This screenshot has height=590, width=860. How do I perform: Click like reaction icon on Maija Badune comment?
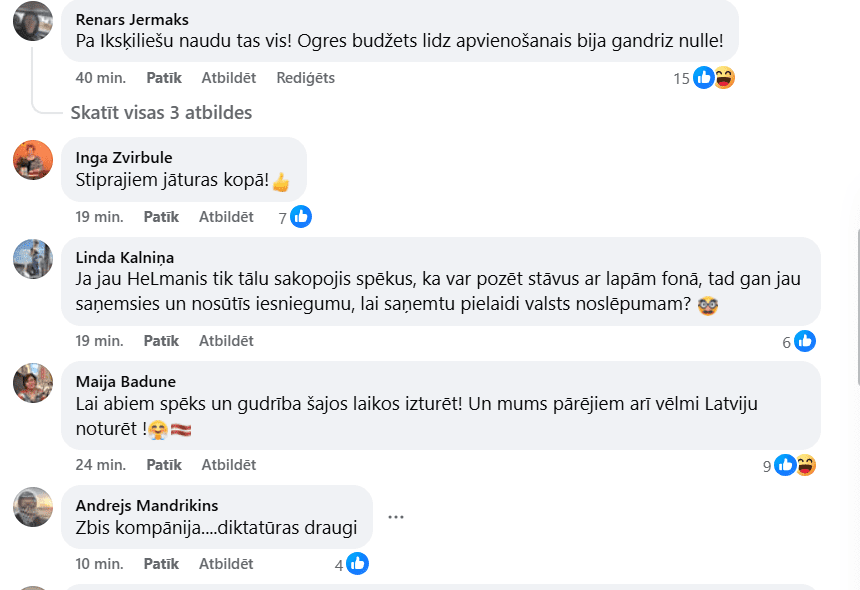[785, 465]
